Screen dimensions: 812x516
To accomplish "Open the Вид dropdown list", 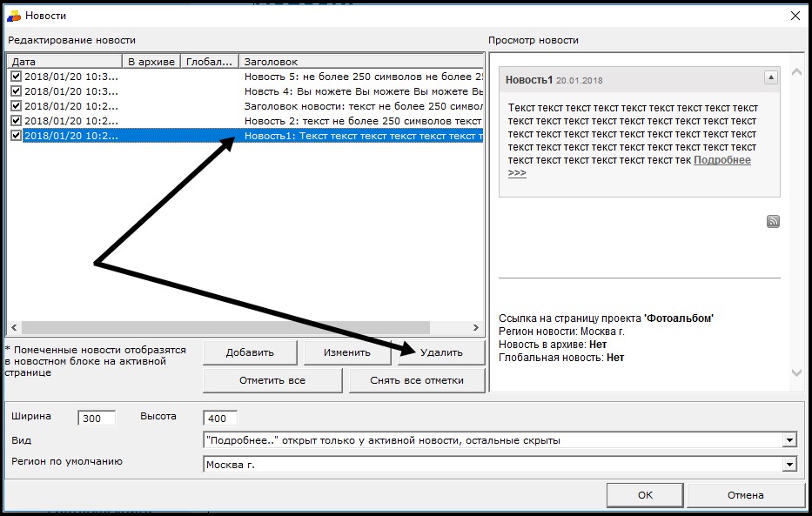I will (x=789, y=440).
